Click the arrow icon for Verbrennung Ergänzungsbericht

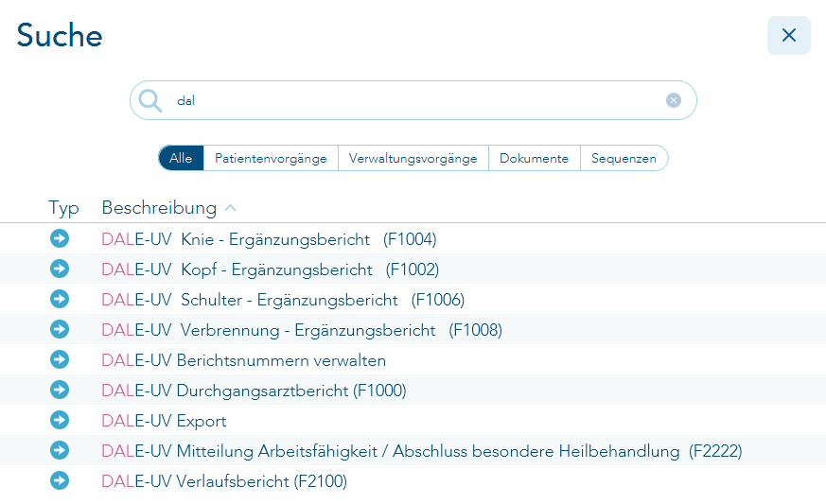pyautogui.click(x=60, y=329)
